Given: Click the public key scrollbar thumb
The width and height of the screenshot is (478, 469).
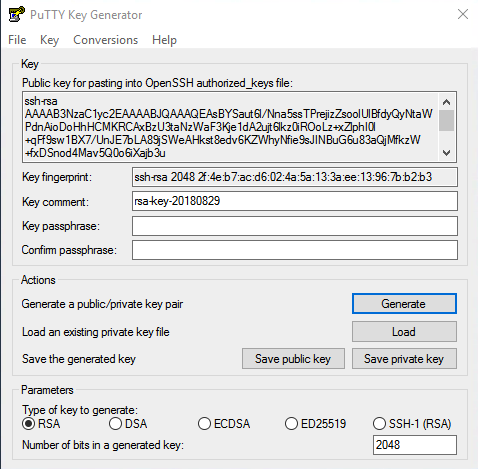Looking at the screenshot, I should [x=447, y=121].
